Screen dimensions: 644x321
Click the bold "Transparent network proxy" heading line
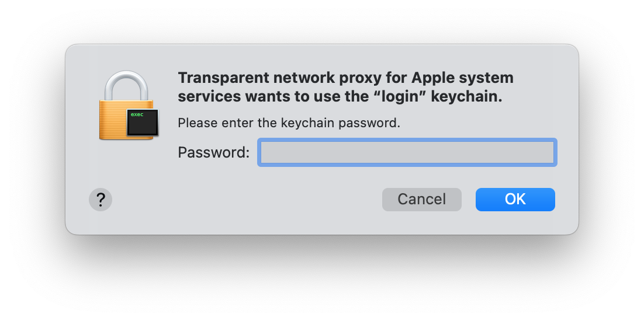345,78
